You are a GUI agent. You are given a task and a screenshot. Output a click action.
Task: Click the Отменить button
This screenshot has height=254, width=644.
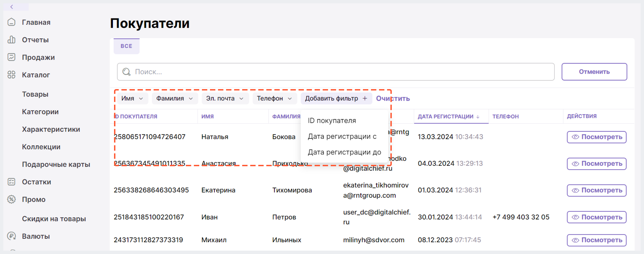pyautogui.click(x=594, y=72)
